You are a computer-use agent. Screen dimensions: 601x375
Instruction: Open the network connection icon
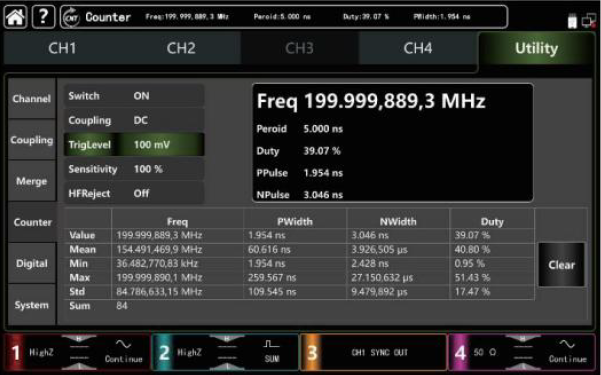[588, 21]
